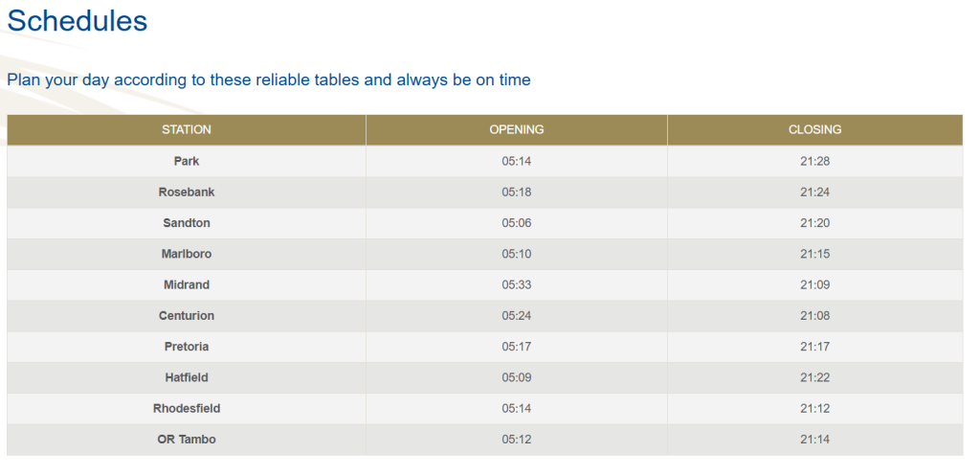Click the STATION column header

tap(187, 129)
